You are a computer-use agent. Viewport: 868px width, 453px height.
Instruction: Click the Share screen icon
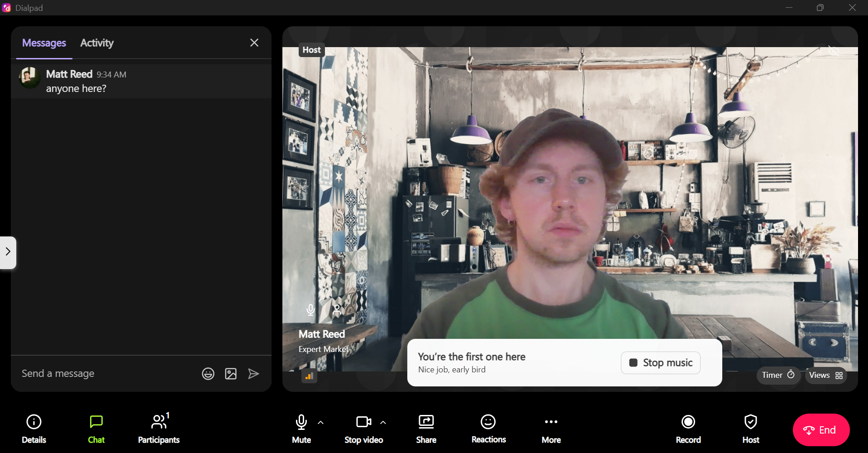coord(426,428)
